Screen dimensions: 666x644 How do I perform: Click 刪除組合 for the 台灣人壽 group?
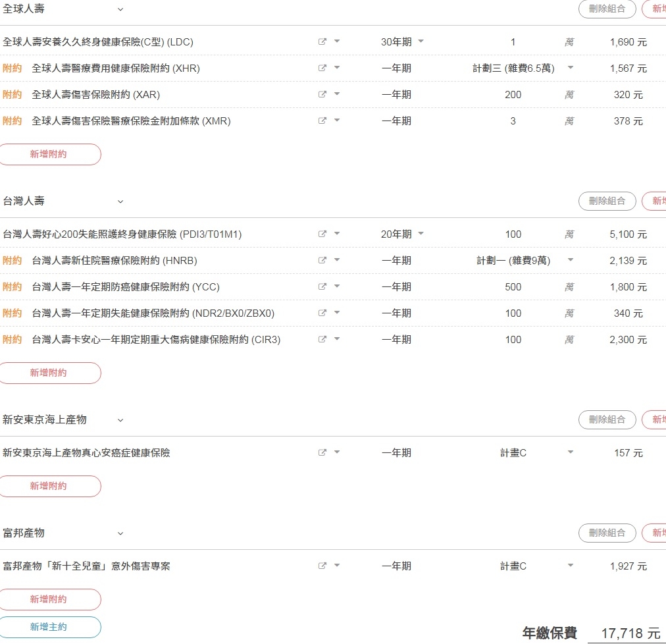(x=607, y=201)
